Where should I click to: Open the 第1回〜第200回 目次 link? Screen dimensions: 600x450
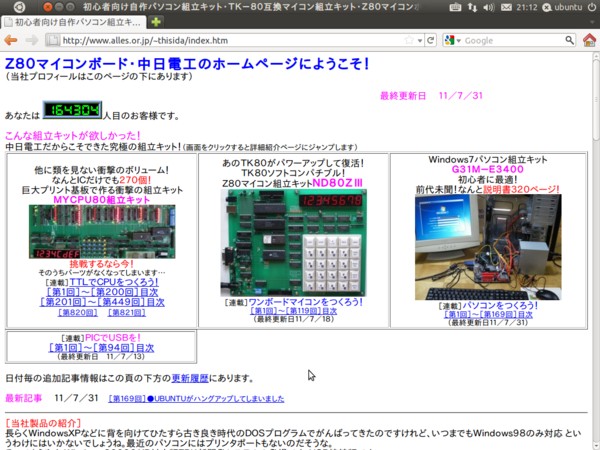pos(102,292)
